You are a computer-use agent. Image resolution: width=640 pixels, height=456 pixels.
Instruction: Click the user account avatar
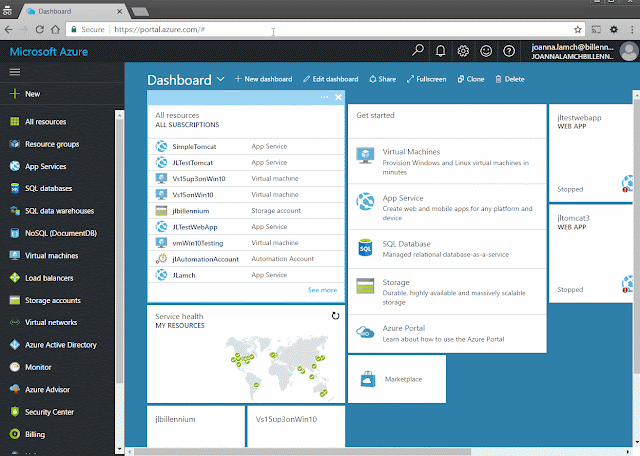coord(629,51)
